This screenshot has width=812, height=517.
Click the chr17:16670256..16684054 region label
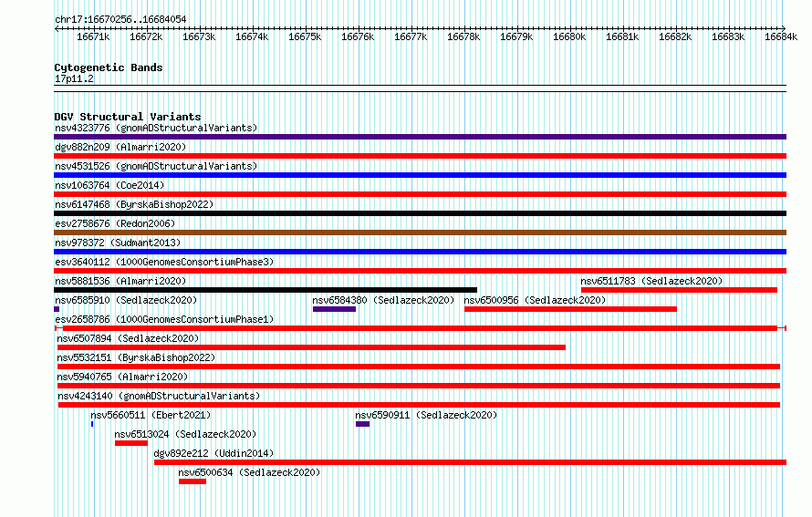coord(120,19)
